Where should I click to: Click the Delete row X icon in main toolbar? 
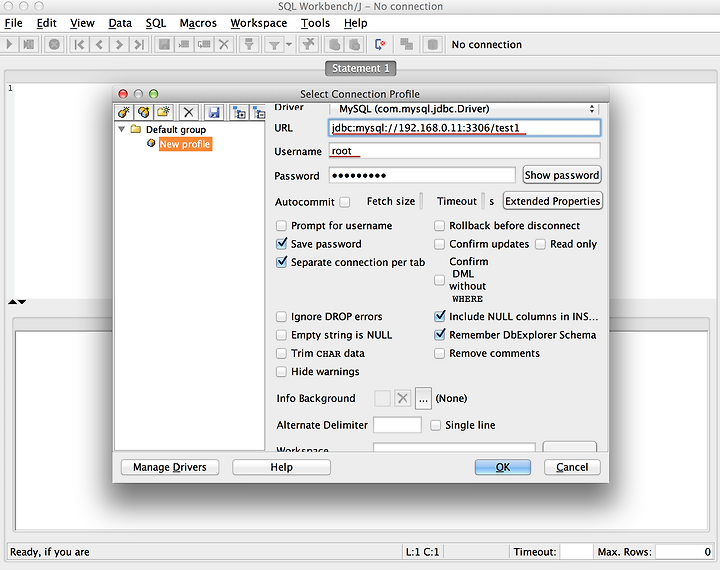[224, 45]
